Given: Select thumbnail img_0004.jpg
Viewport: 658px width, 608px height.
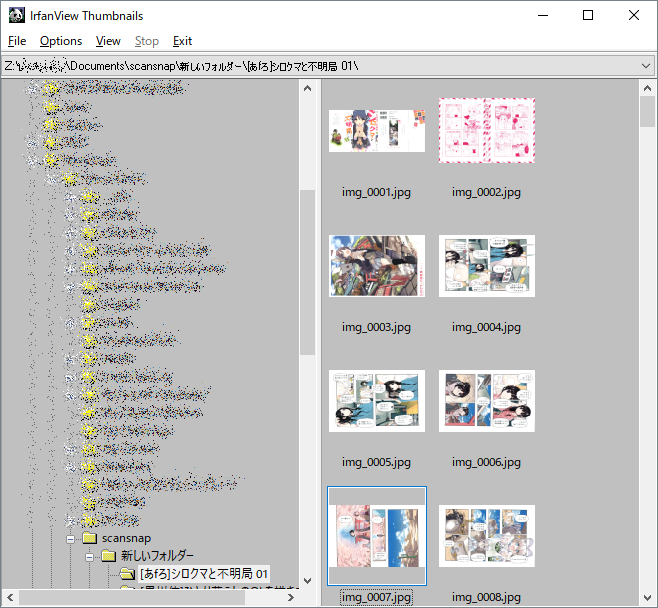Looking at the screenshot, I should coord(487,266).
